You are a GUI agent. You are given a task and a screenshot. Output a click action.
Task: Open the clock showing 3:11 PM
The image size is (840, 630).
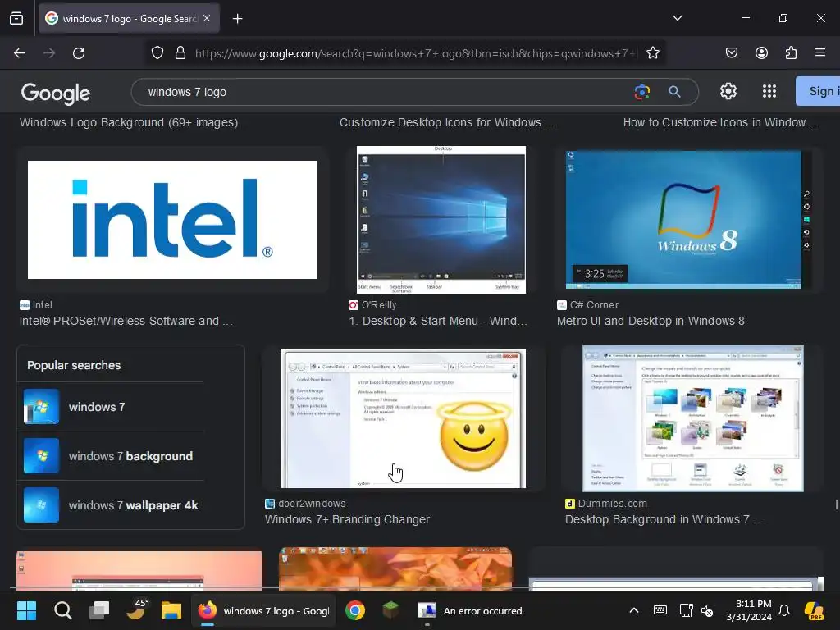tap(749, 610)
